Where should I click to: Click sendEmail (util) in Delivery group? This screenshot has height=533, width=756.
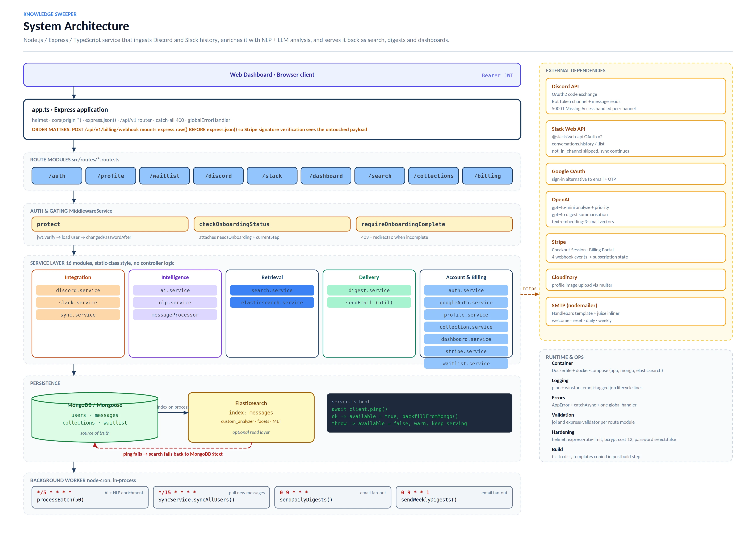point(369,303)
